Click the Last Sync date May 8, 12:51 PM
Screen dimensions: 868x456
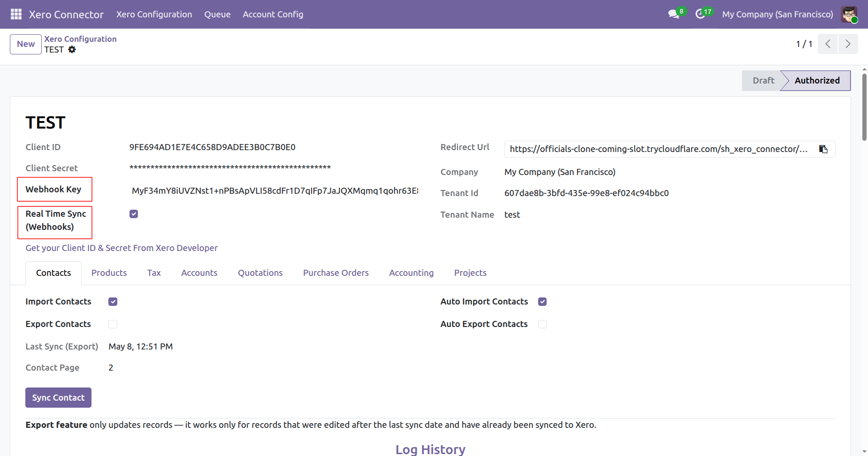141,347
